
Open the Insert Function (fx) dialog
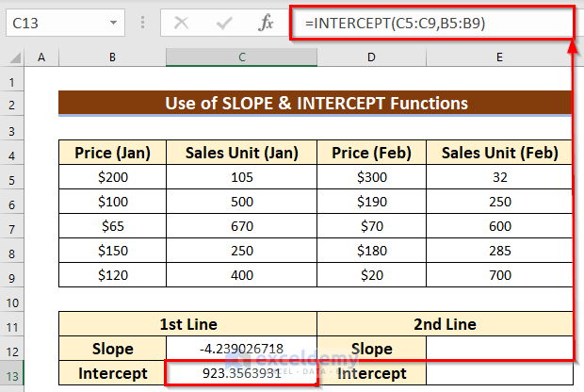267,23
